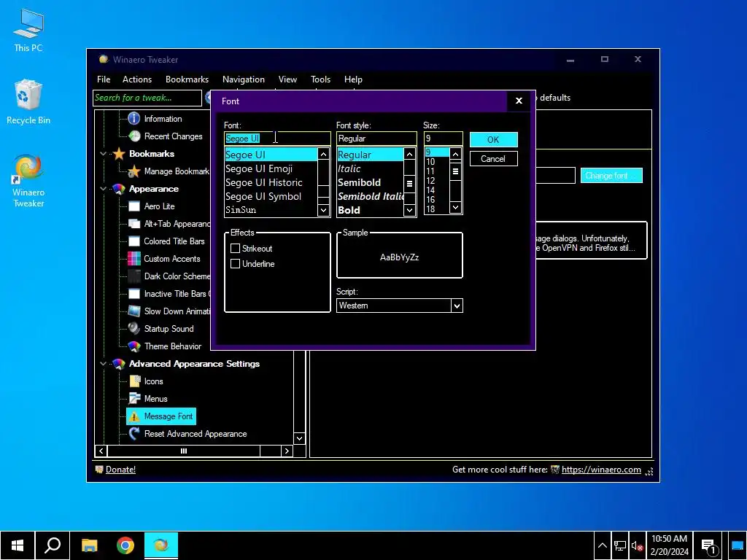The image size is (747, 560).
Task: Open the File menu
Action: (x=104, y=79)
